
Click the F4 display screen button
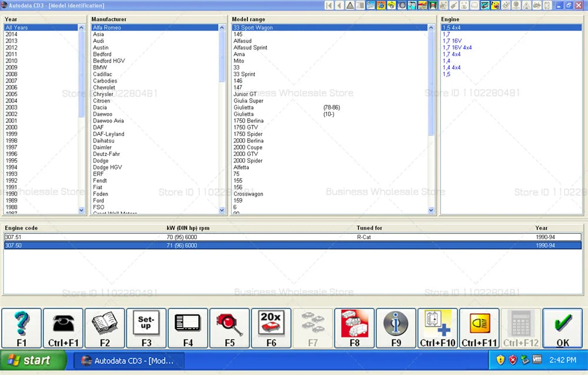pyautogui.click(x=188, y=328)
